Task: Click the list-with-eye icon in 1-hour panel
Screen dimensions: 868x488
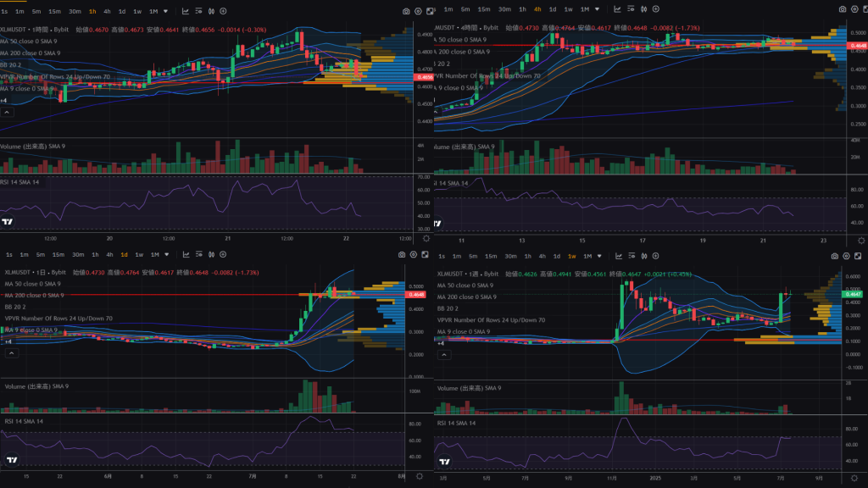Action: [x=198, y=11]
